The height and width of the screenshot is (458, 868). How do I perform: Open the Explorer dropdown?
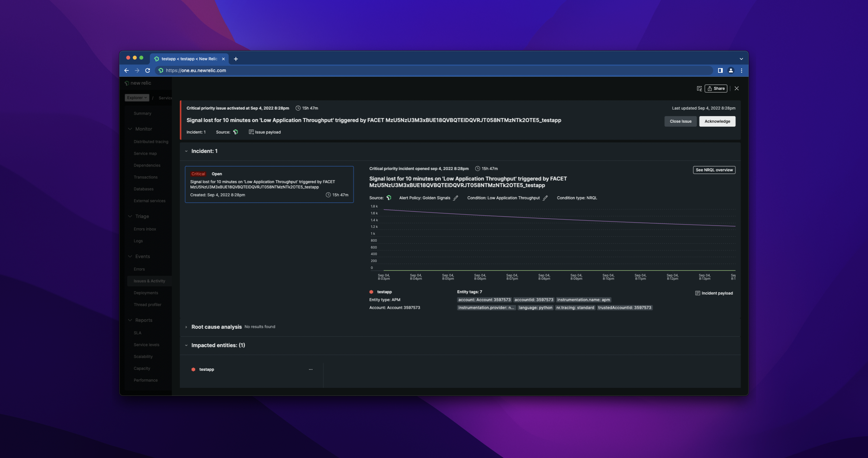point(137,97)
